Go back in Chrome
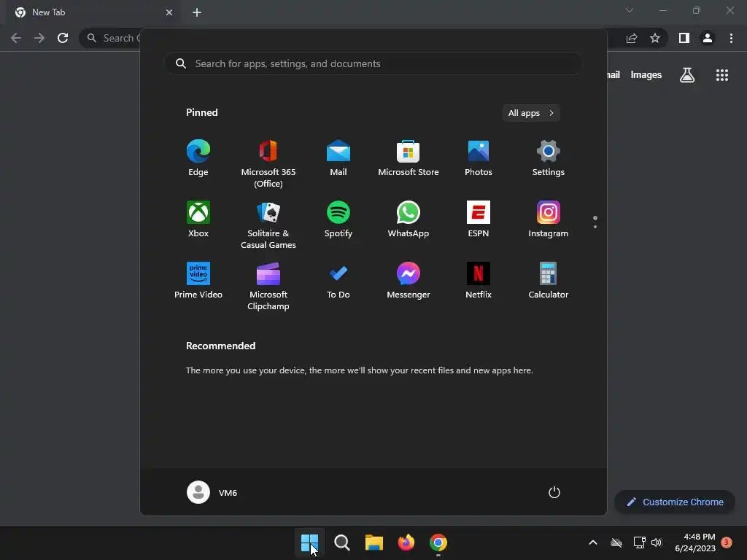The image size is (747, 560). coord(16,38)
